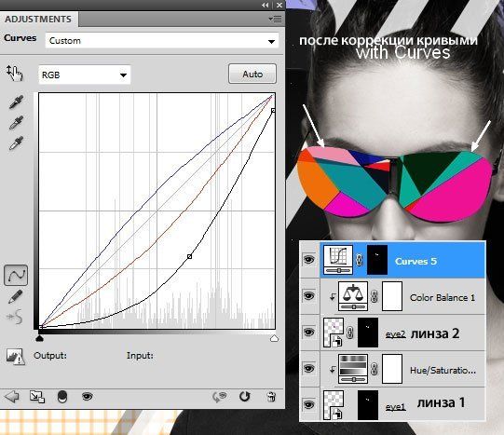Pick the black point eyedropper

[16, 102]
